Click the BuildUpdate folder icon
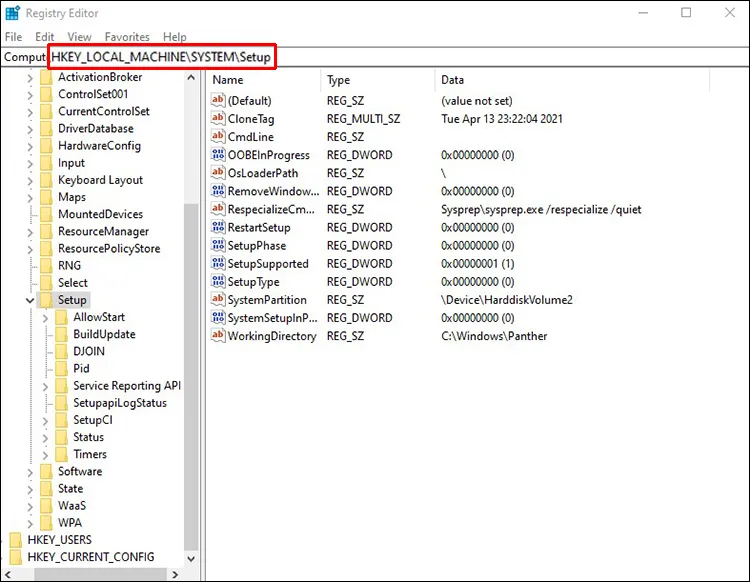The width and height of the screenshot is (750, 582). tap(61, 334)
